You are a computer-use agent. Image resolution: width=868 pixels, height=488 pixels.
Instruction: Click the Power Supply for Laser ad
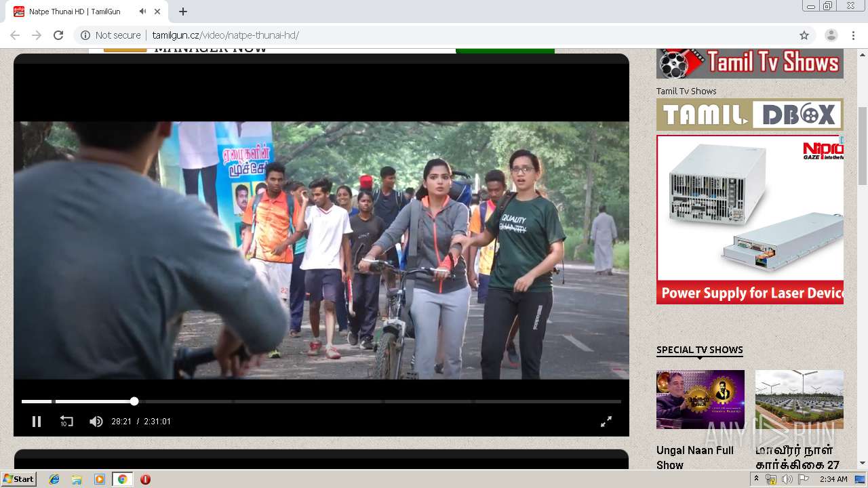click(x=750, y=220)
